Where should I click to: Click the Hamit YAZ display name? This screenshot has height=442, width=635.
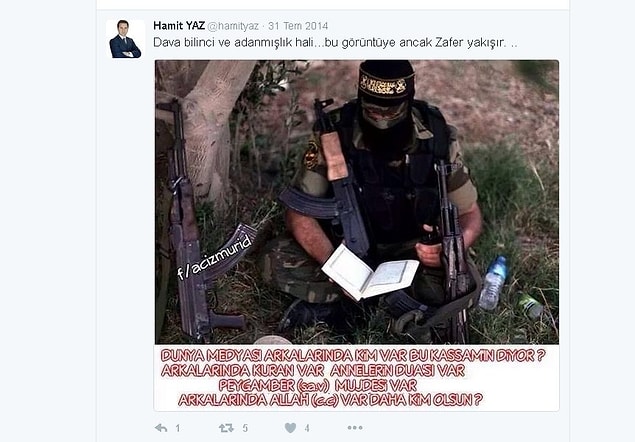point(179,26)
